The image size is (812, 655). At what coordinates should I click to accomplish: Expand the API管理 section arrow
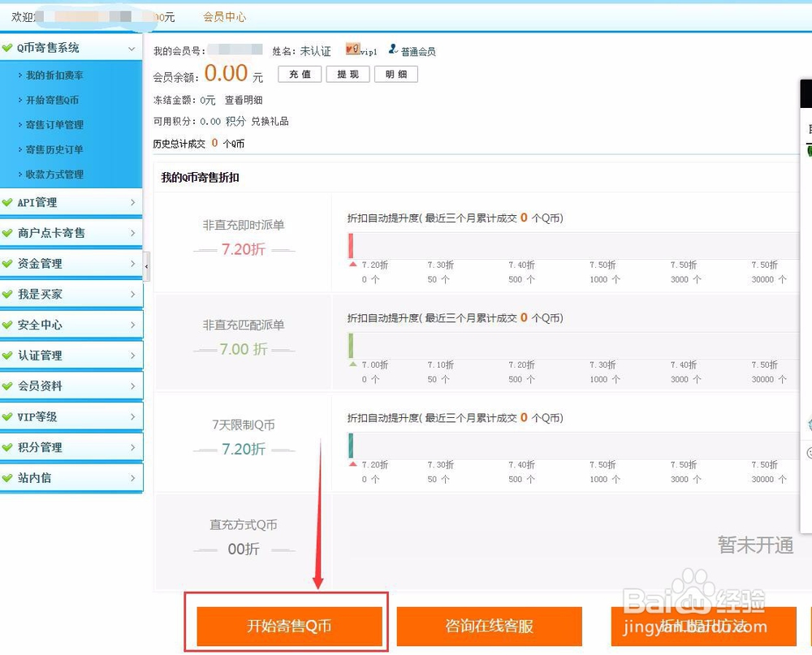pyautogui.click(x=132, y=202)
